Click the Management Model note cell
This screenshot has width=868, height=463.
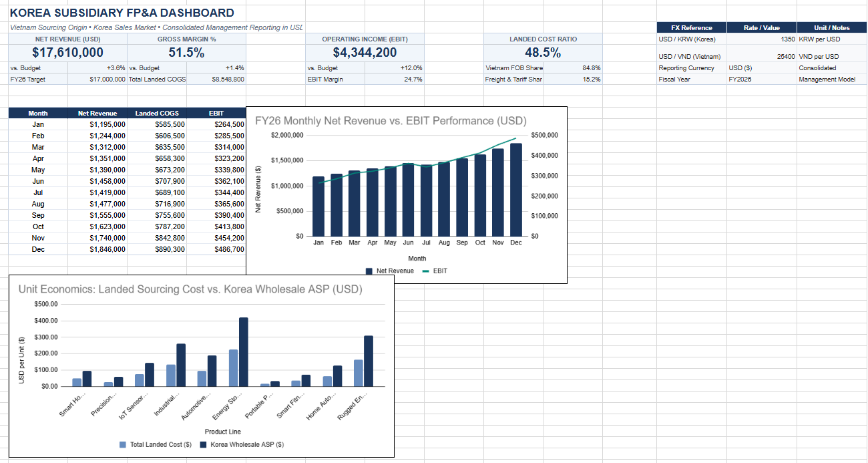coord(832,79)
